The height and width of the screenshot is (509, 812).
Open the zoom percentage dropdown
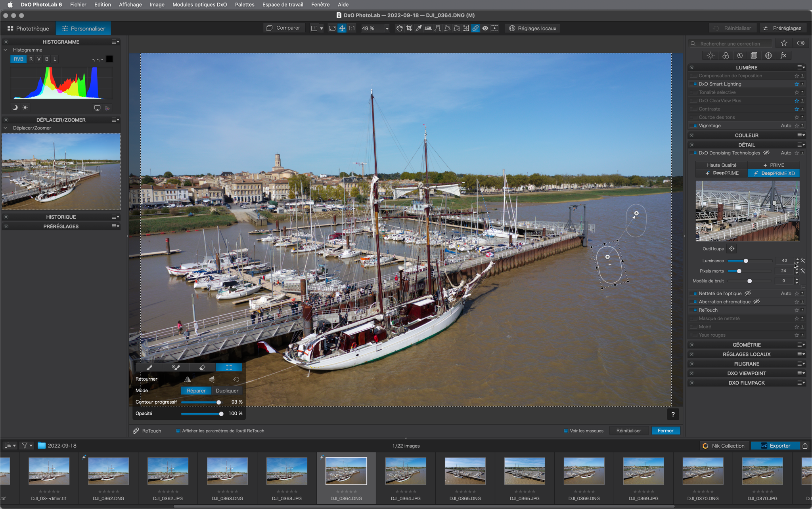click(387, 29)
